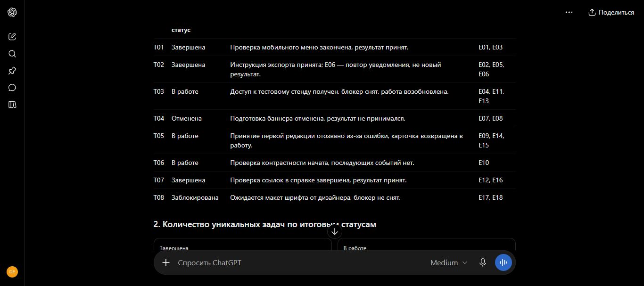Select the T04 task ID cell
This screenshot has height=286, width=644.
click(159, 118)
